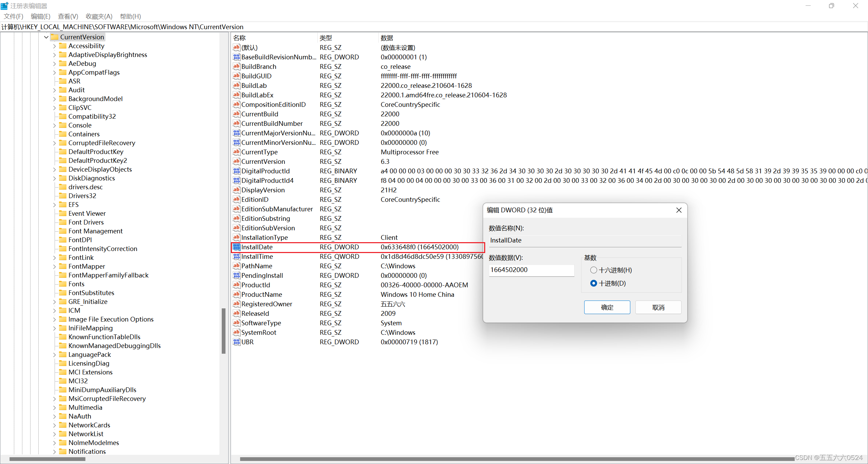Click the Fonts folder icon in tree
Viewport: 868px width, 464px height.
point(63,284)
